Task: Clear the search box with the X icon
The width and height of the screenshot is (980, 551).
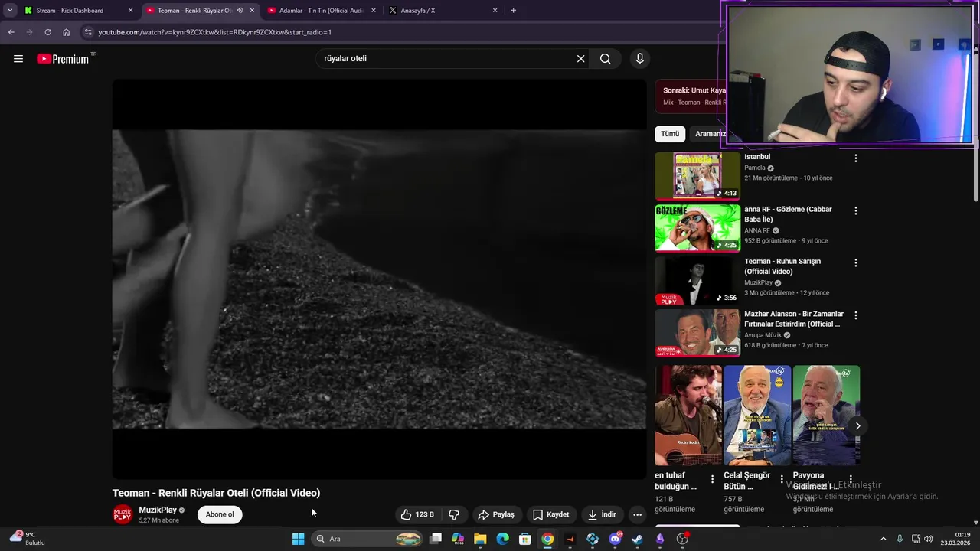Action: coord(580,59)
